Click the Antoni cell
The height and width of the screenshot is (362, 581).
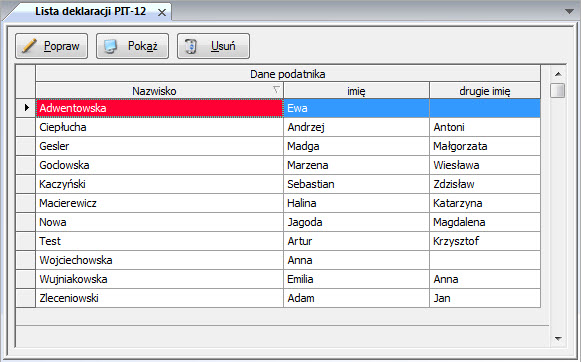(485, 127)
